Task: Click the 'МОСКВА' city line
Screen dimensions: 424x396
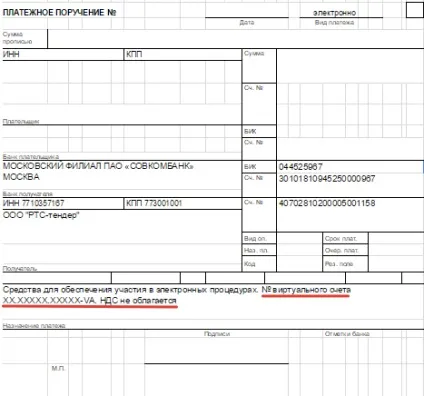Action: (x=21, y=176)
